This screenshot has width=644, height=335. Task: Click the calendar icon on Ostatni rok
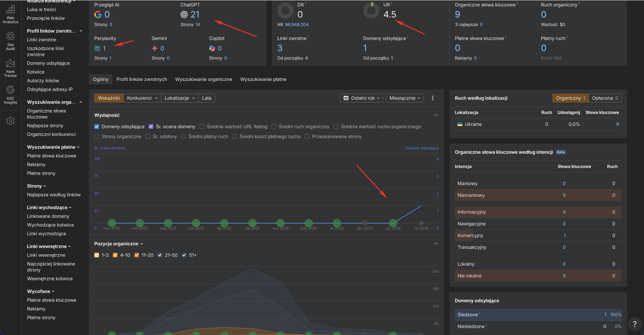coord(346,98)
